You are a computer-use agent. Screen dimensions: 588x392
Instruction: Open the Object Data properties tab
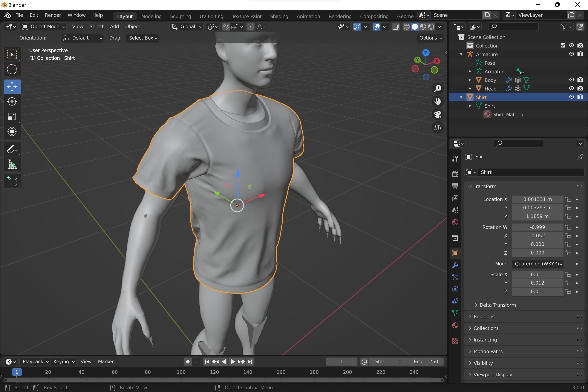(455, 313)
